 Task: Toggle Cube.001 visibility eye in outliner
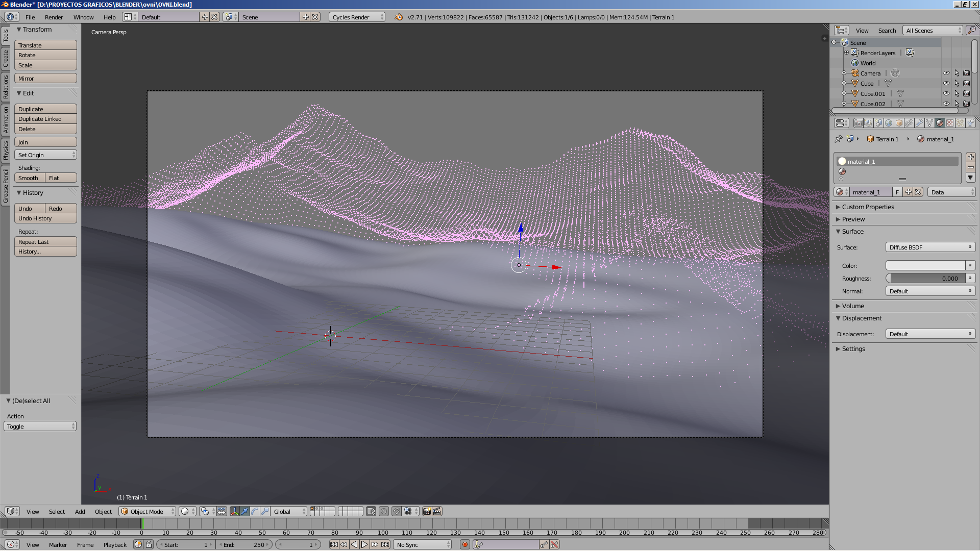[946, 93]
